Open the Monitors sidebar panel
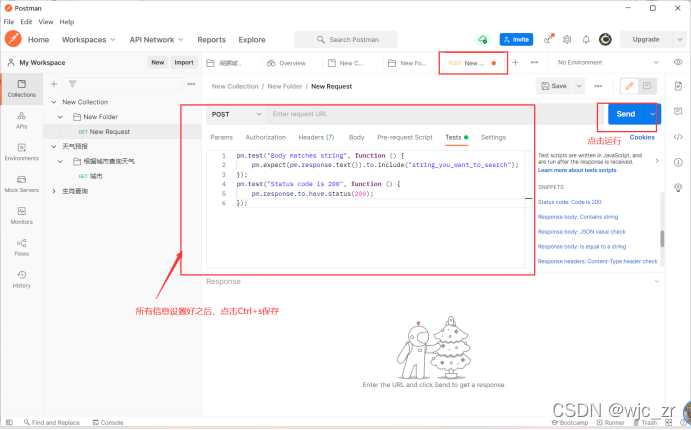The image size is (691, 430). click(21, 216)
